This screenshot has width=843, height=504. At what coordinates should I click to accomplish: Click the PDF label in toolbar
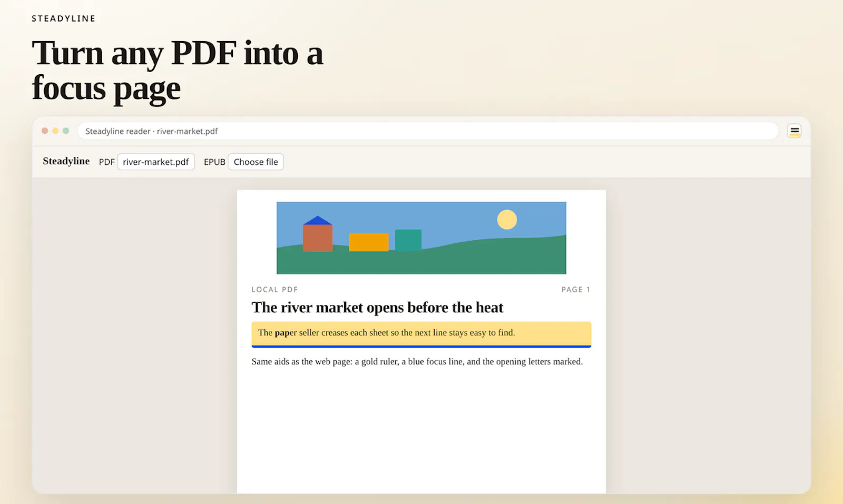click(x=106, y=162)
